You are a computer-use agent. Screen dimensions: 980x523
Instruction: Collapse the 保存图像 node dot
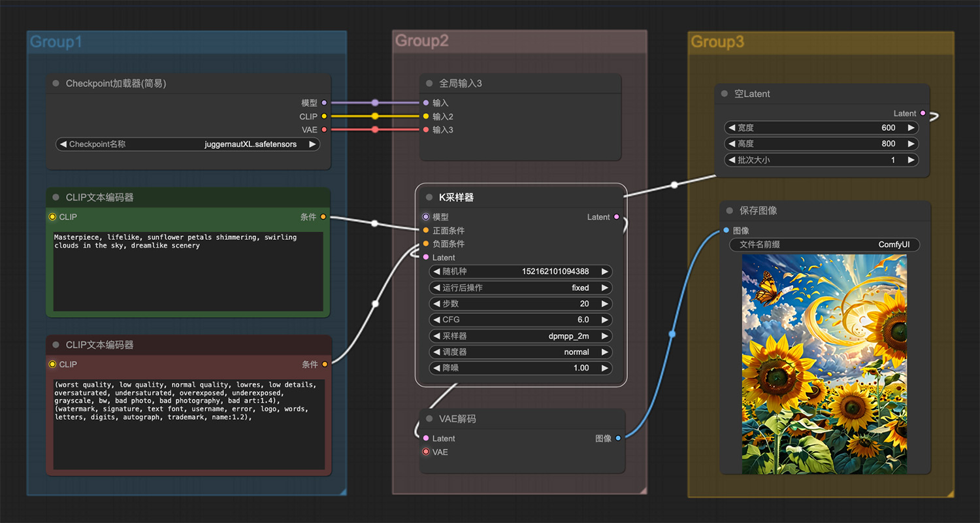tap(730, 211)
